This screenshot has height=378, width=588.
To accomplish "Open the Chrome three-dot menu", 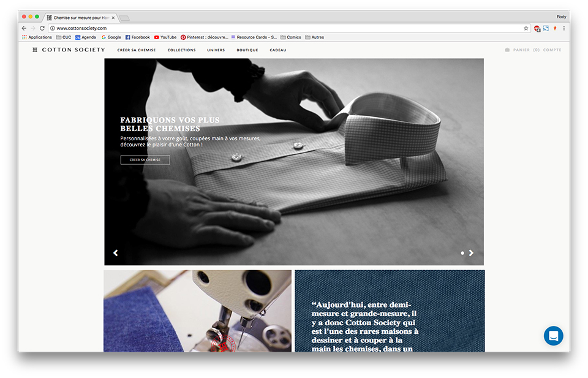I will (x=563, y=28).
